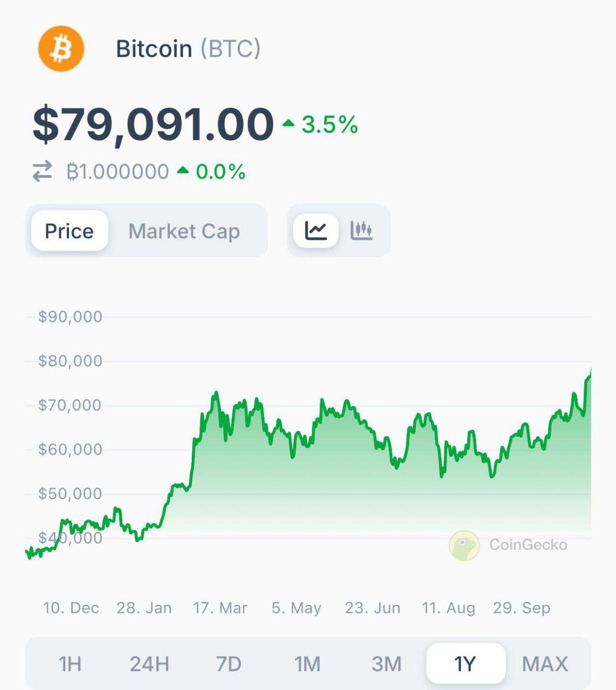Tap the currency swap arrows icon
The image size is (616, 690).
pyautogui.click(x=42, y=171)
